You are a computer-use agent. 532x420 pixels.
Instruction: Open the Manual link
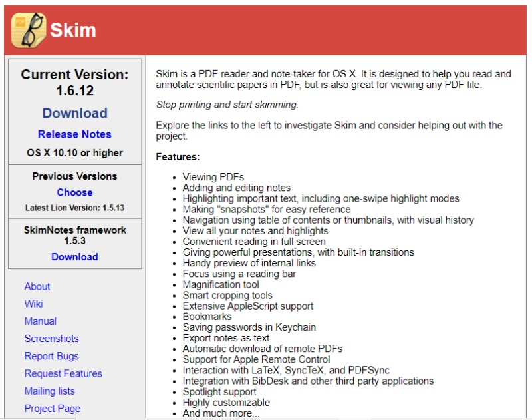(x=41, y=321)
